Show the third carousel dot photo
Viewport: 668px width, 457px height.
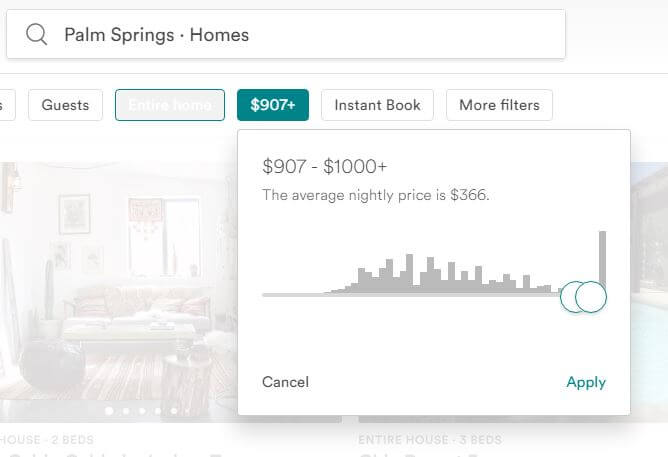[x=142, y=411]
